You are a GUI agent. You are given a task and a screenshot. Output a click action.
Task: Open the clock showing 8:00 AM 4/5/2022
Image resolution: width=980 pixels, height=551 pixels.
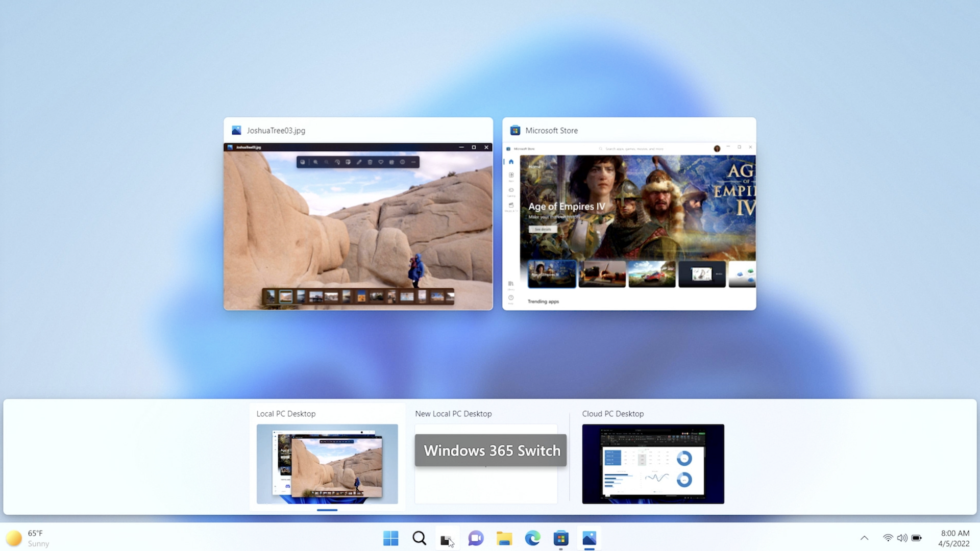954,538
